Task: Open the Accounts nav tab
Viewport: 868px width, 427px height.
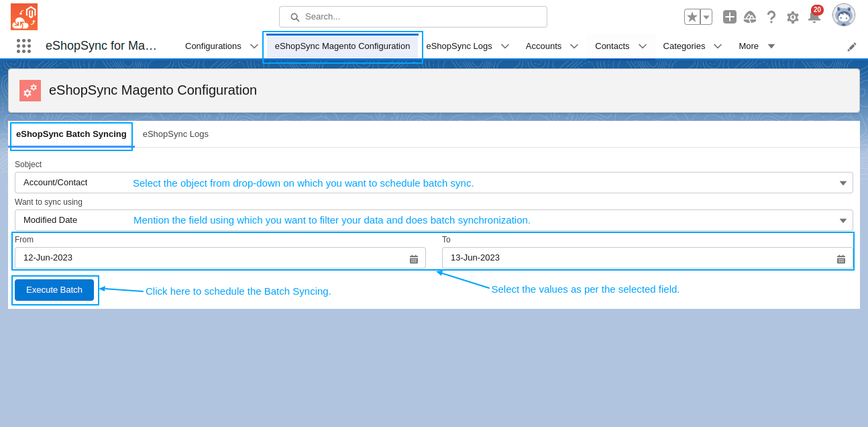Action: (543, 46)
